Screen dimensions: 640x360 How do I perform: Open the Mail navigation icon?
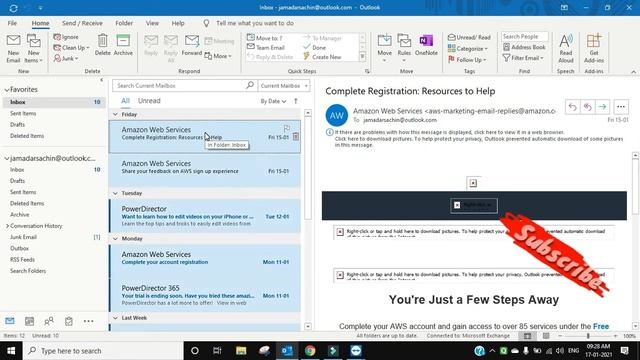tap(10, 321)
